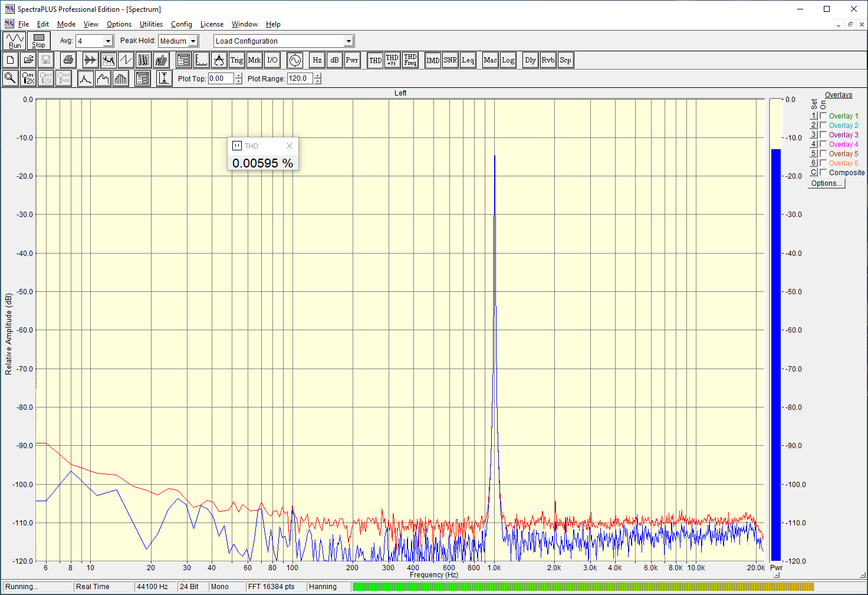Screen dimensions: 868x595
Task: Toggle the THD measurement button
Action: coord(376,60)
